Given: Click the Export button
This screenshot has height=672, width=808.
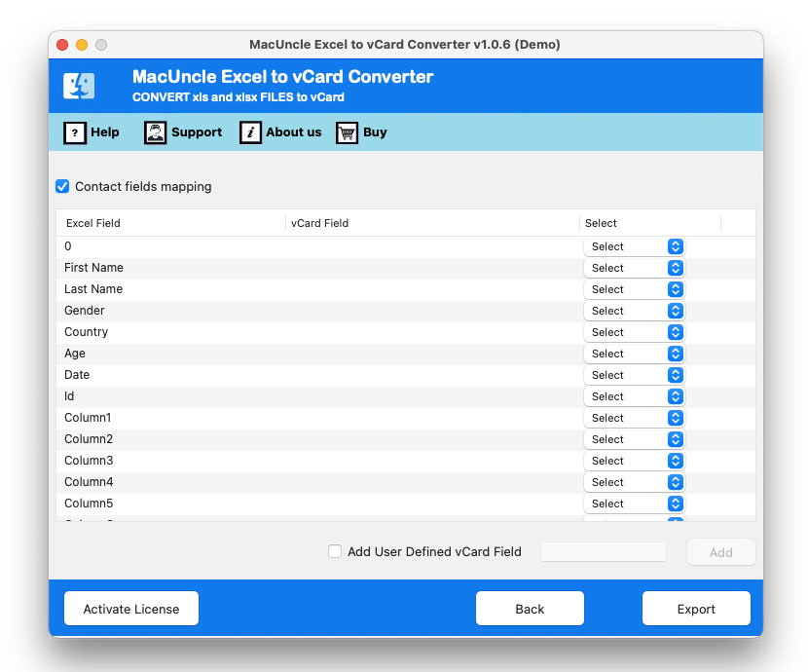Looking at the screenshot, I should click(696, 609).
